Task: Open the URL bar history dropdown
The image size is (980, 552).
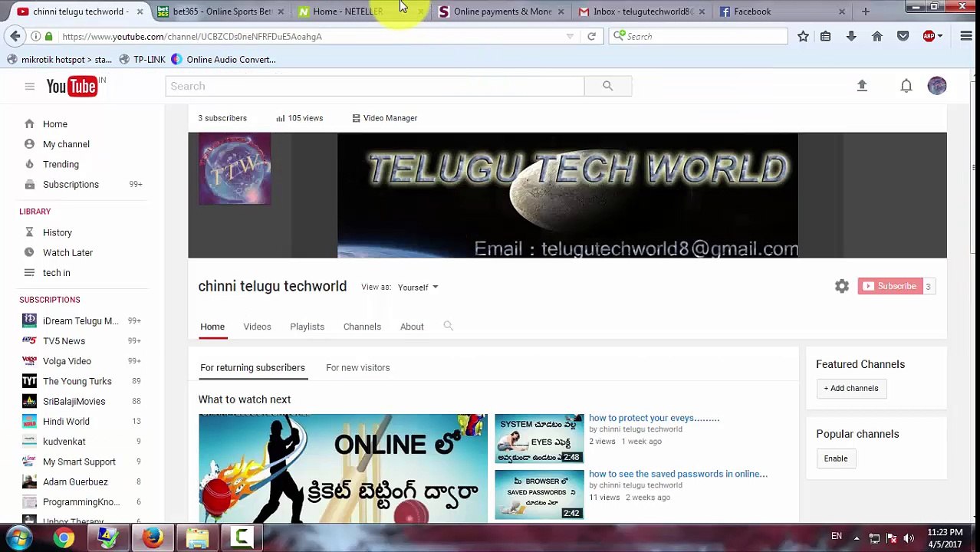Action: 569,36
